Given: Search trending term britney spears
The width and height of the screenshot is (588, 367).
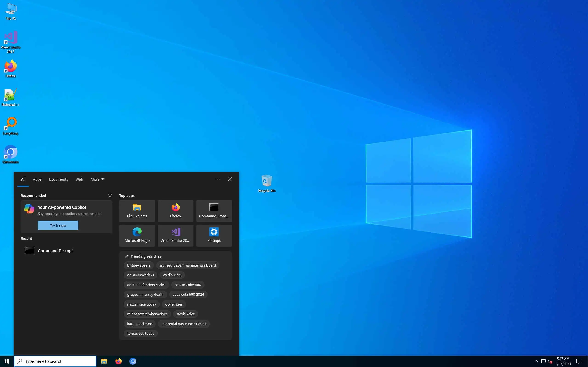Looking at the screenshot, I should 139,265.
